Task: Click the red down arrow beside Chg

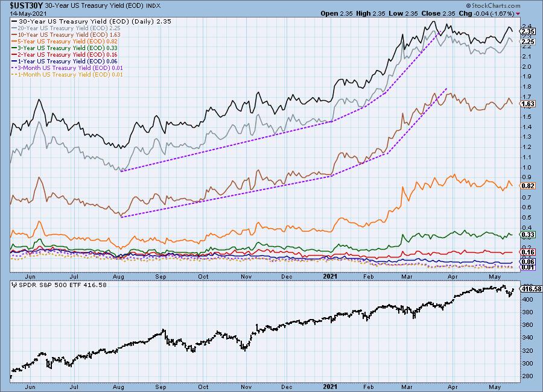Action: pyautogui.click(x=518, y=14)
